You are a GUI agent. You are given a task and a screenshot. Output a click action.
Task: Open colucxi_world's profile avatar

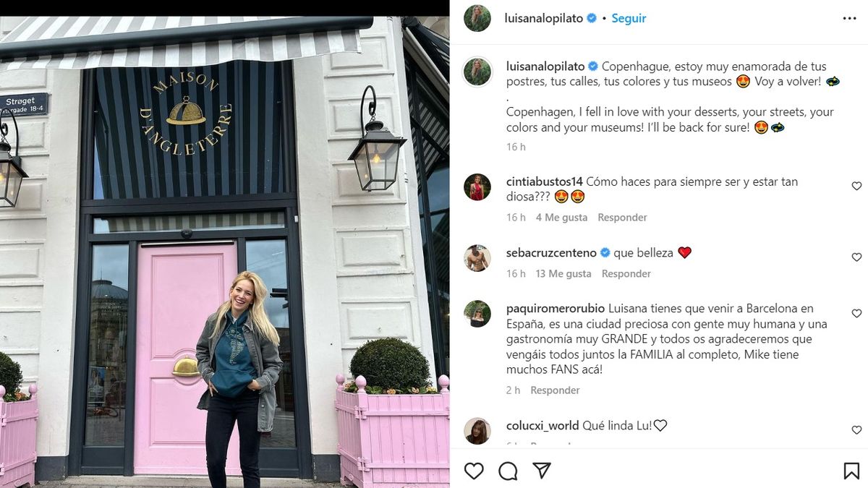[477, 431]
